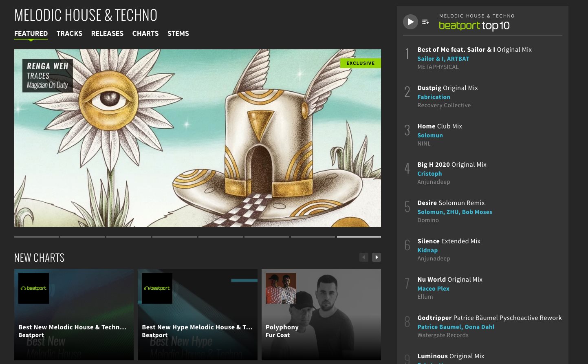Select the second carousel slide indicator
This screenshot has width=588, height=364.
pos(82,236)
